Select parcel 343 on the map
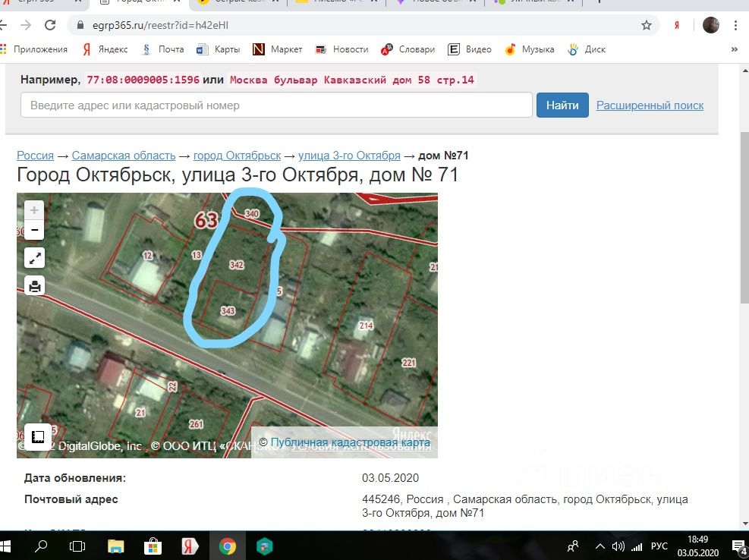Viewport: 749px width, 560px height. (228, 311)
